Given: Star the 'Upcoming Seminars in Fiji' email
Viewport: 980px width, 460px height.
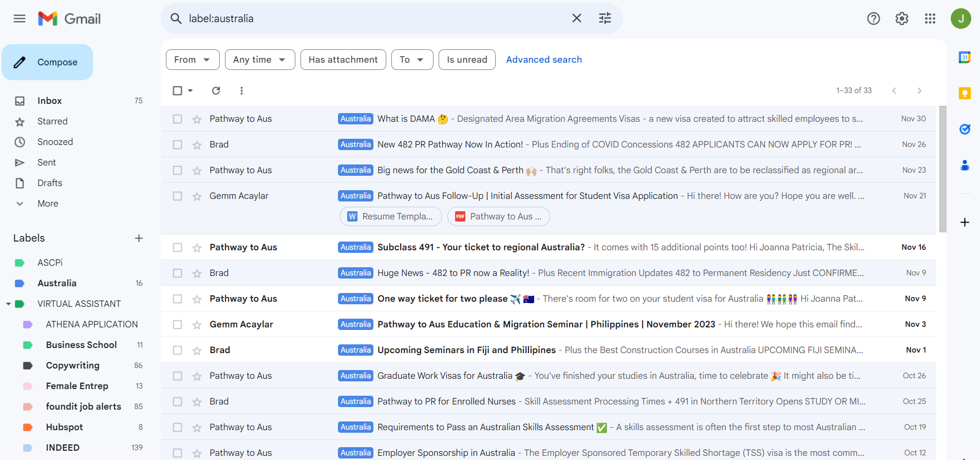Looking at the screenshot, I should [x=197, y=351].
